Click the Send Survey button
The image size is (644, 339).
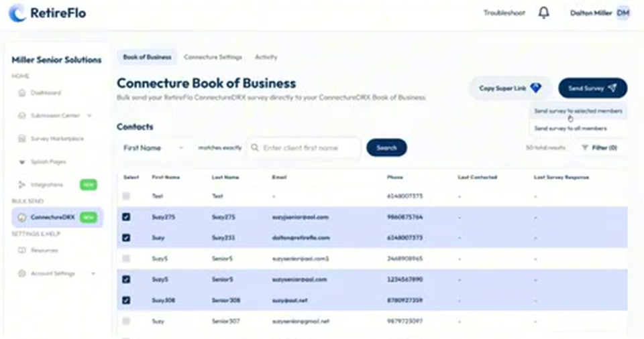[592, 88]
